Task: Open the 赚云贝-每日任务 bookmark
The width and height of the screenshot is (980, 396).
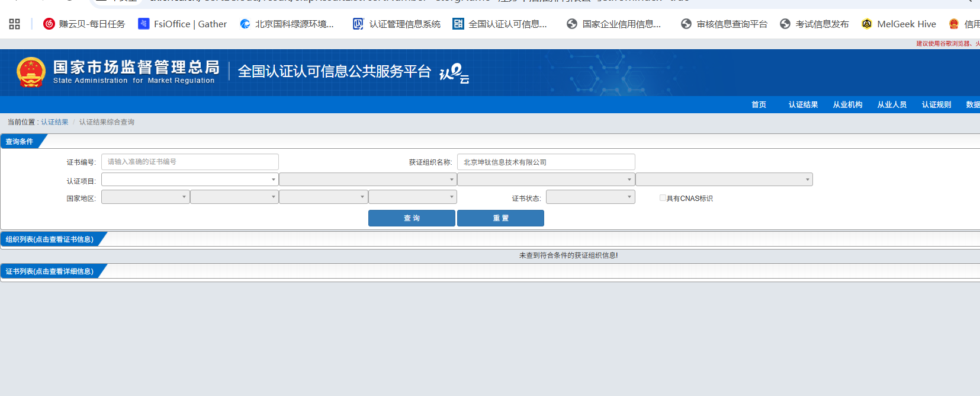Action: [84, 24]
